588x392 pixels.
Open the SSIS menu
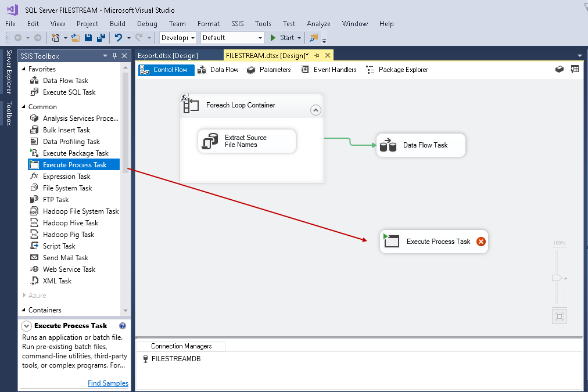(238, 24)
